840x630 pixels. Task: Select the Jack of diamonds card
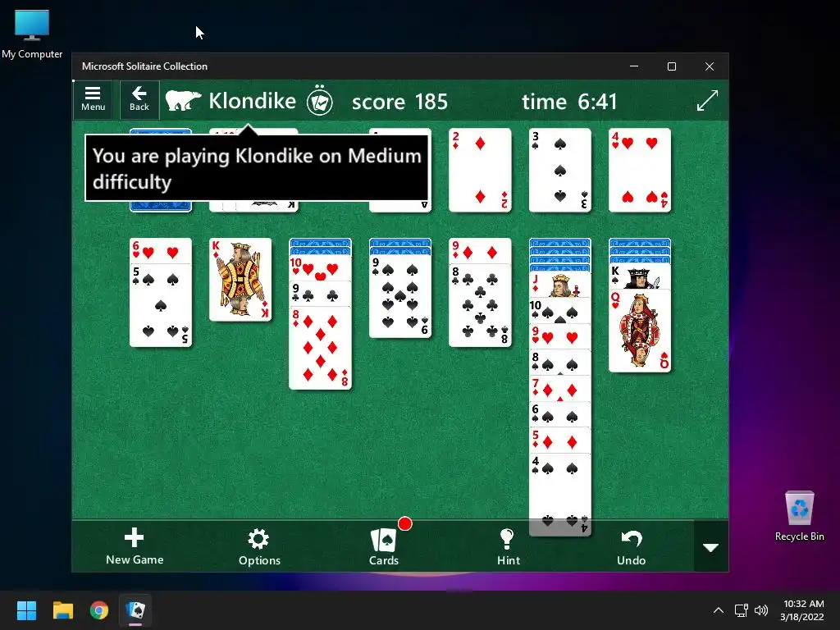[x=559, y=285]
